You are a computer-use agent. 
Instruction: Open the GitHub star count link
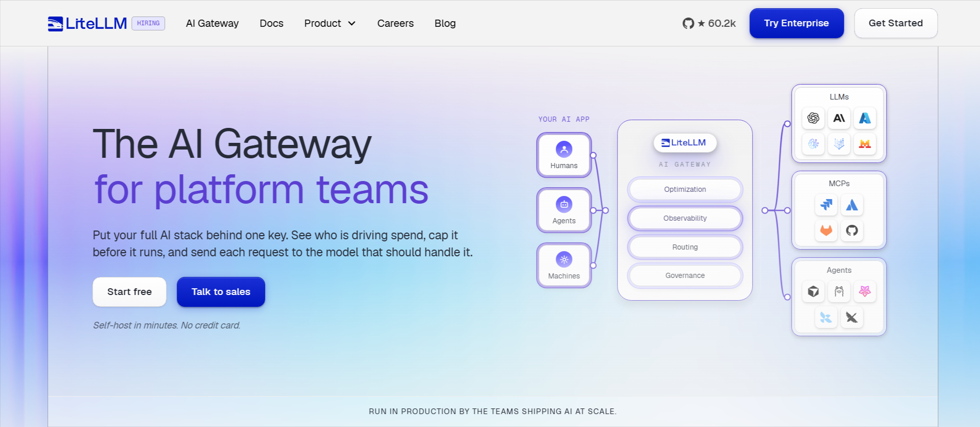tap(709, 23)
